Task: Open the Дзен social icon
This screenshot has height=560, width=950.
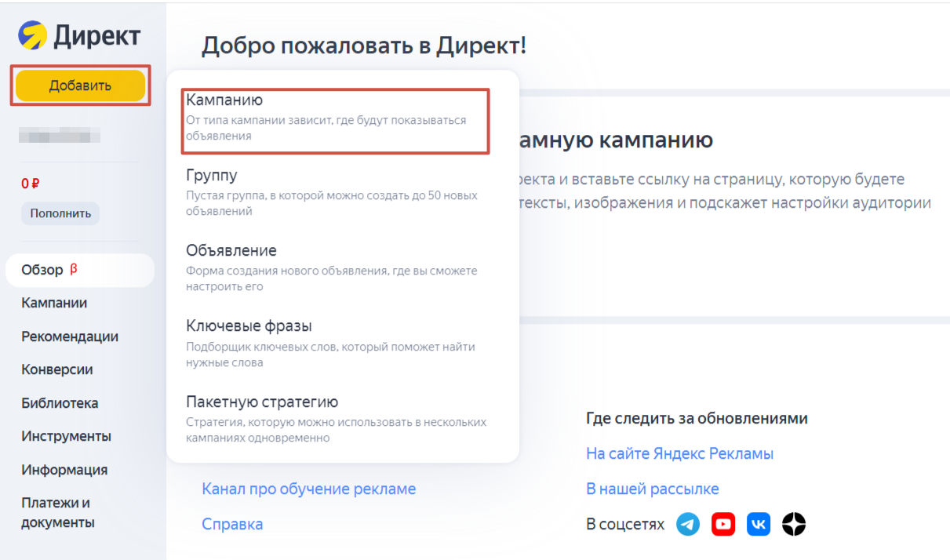Action: (x=793, y=524)
